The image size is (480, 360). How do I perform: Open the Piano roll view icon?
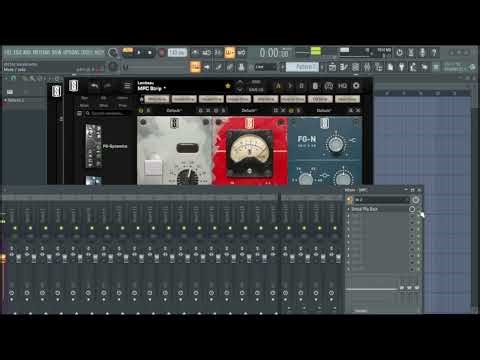[x=344, y=67]
